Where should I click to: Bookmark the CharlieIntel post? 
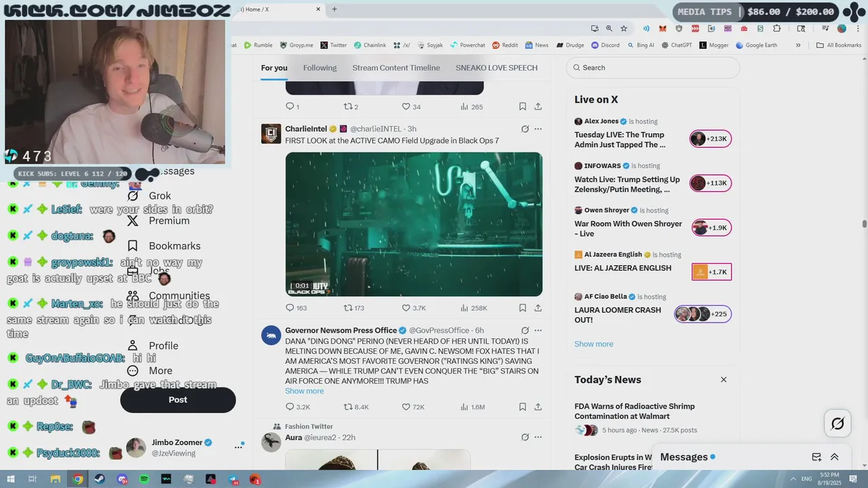tap(523, 308)
